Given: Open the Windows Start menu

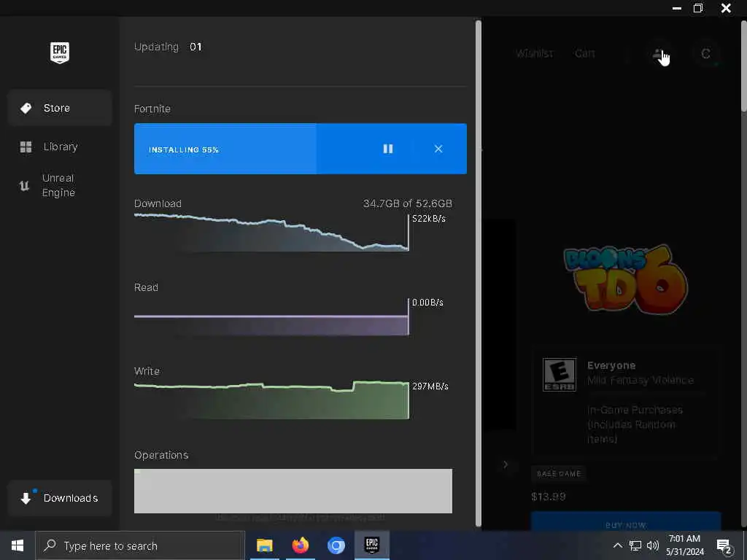Looking at the screenshot, I should tap(18, 545).
